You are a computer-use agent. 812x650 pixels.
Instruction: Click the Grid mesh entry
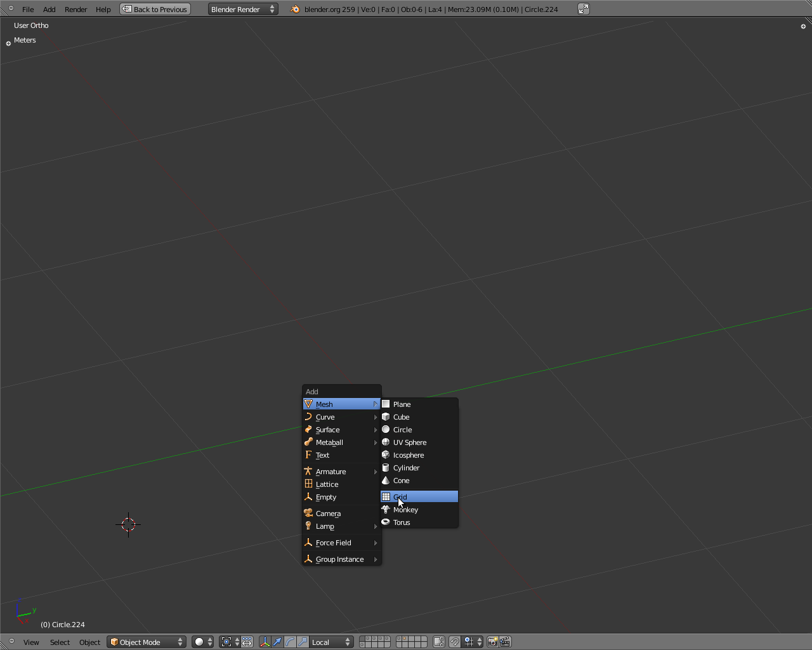pos(419,497)
